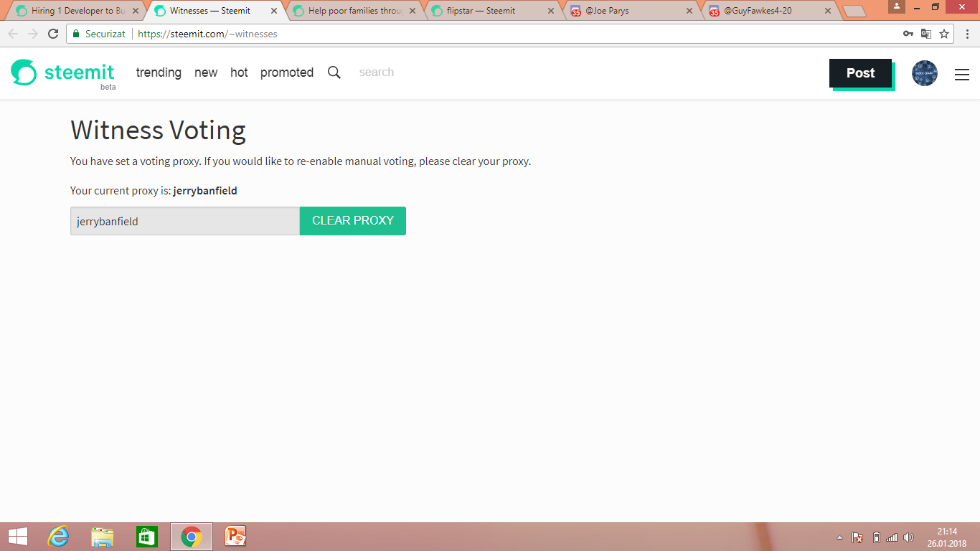This screenshot has width=980, height=551.
Task: Open a new browser tab
Action: point(854,11)
